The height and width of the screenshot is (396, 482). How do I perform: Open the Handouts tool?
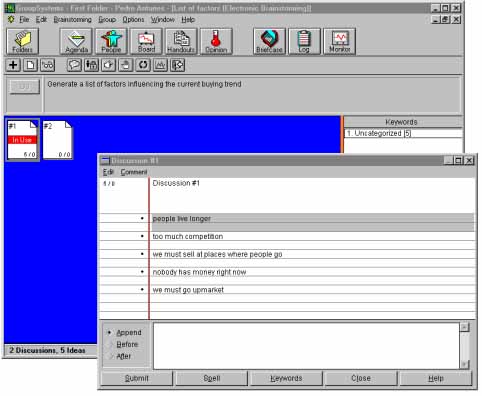coord(181,41)
